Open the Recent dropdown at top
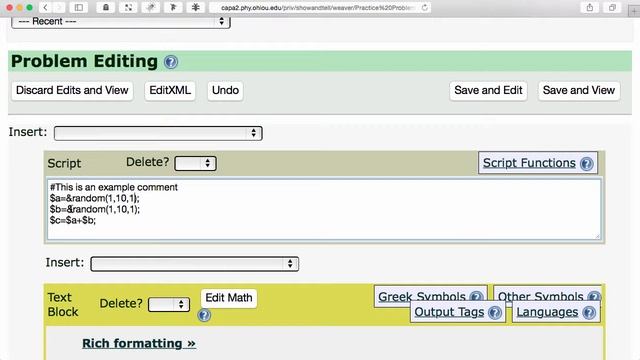Image resolution: width=640 pixels, height=360 pixels. click(121, 22)
